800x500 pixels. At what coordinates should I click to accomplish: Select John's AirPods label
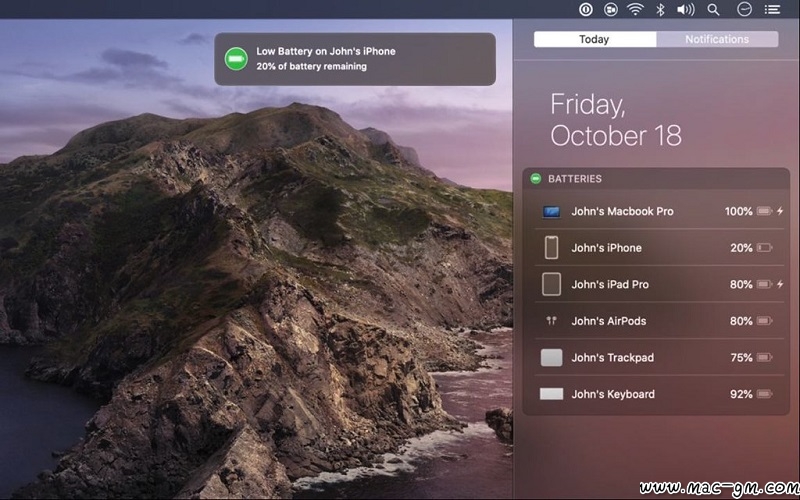(609, 321)
